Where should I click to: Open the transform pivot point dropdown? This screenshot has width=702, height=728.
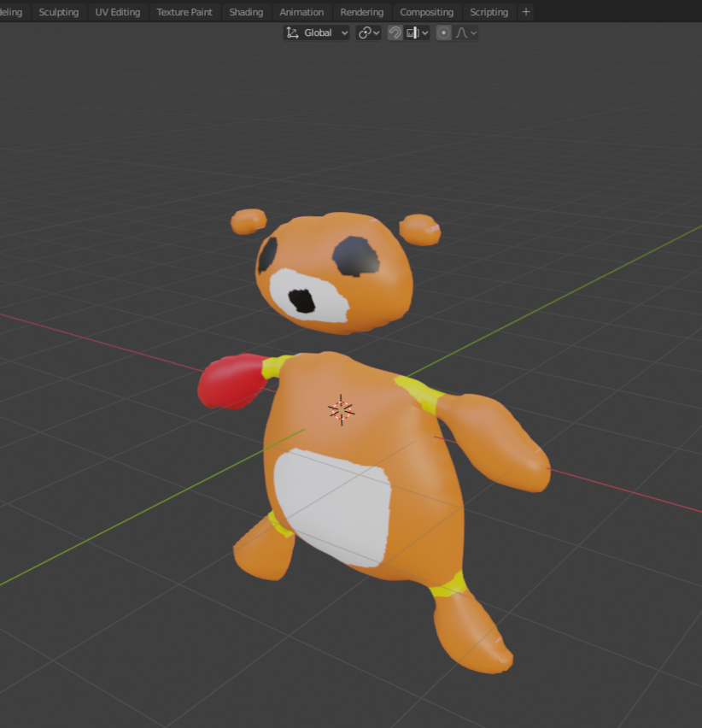tap(369, 33)
